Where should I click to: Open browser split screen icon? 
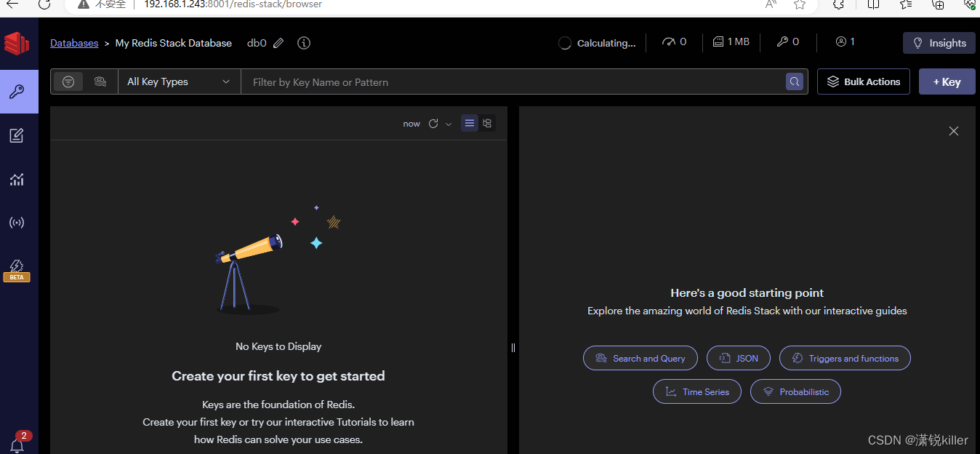pyautogui.click(x=873, y=4)
